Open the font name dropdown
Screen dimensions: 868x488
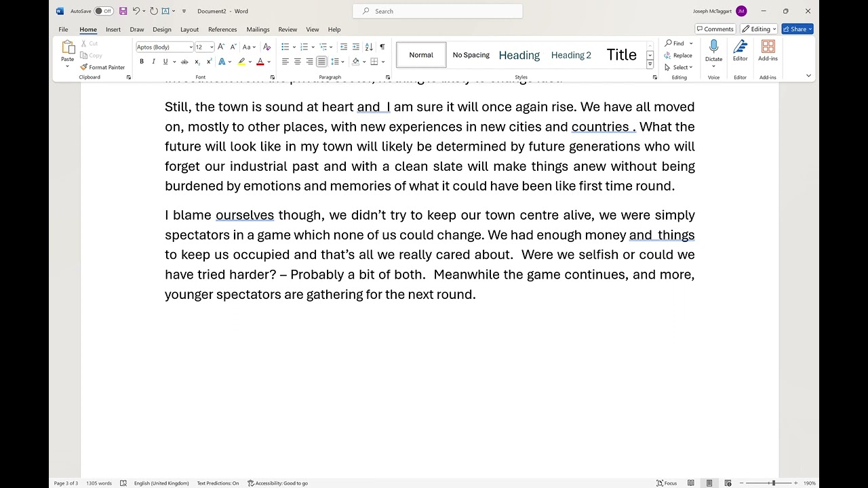pos(191,47)
